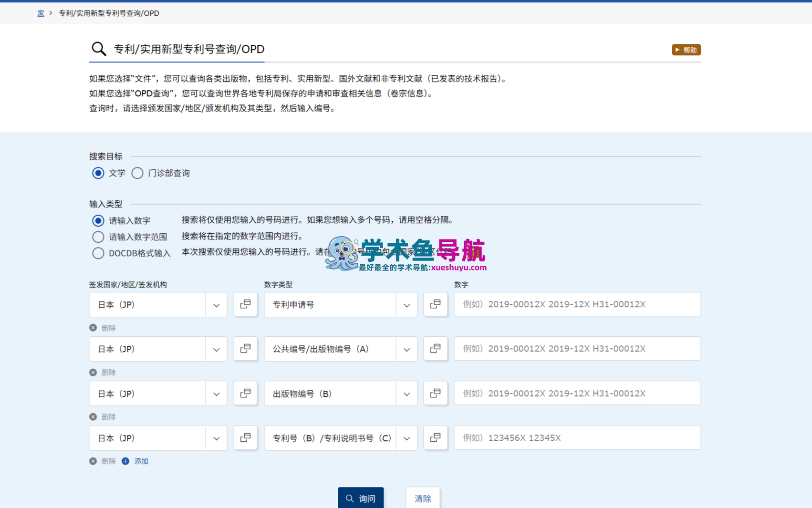Select the 文学 search target radio

click(x=98, y=173)
